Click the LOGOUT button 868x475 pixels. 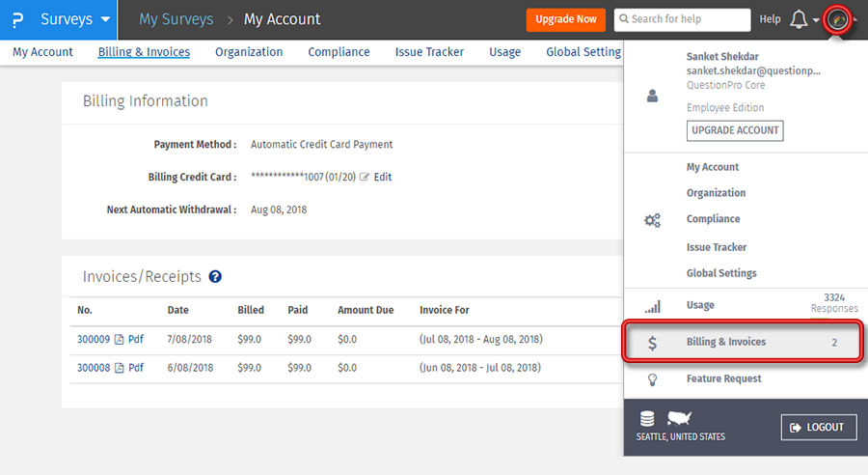point(818,427)
